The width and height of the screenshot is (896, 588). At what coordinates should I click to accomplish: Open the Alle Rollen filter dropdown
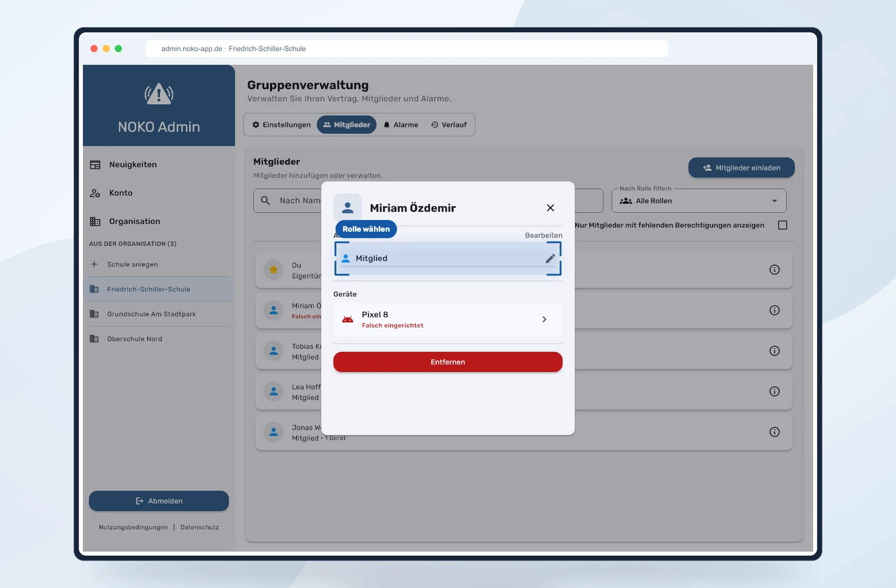click(x=699, y=201)
